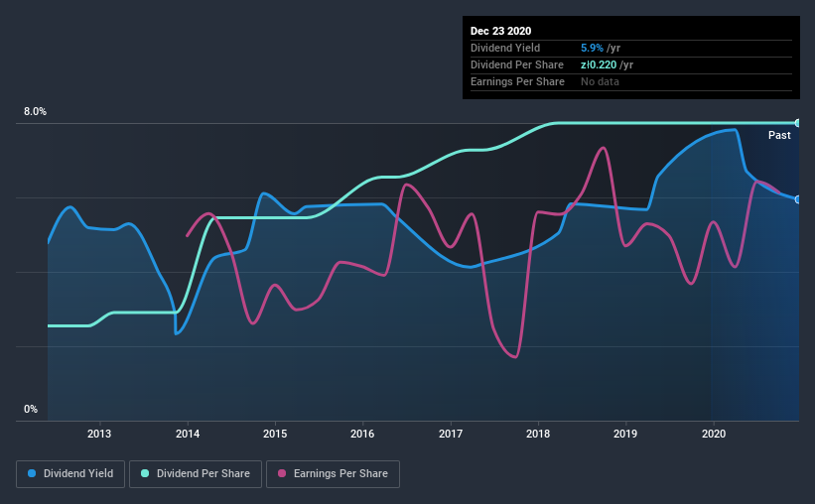
Task: Toggle the Dividend Yield legend series
Action: click(70, 474)
